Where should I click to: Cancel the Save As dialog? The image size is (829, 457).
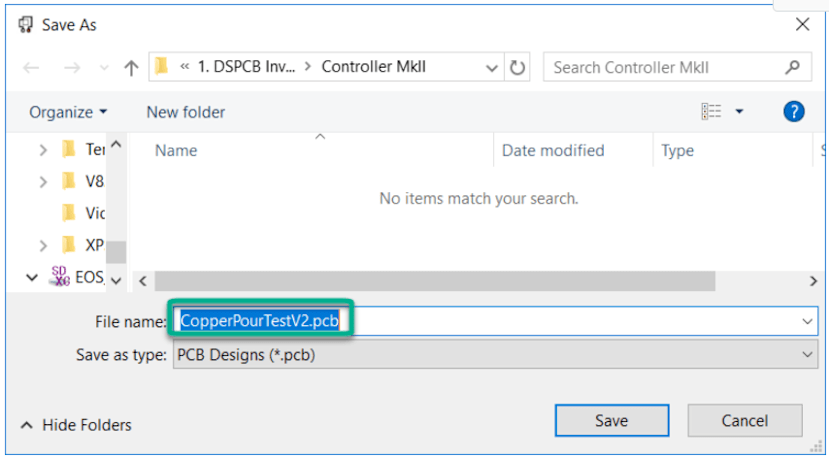pos(745,421)
